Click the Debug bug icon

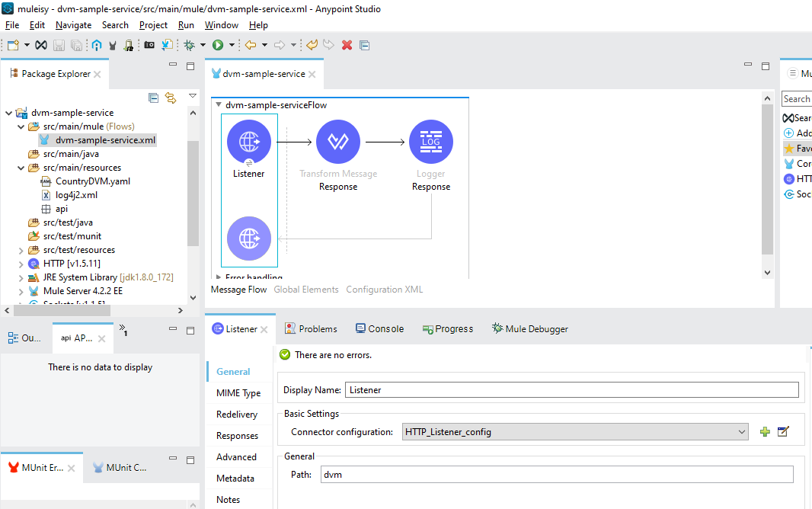(x=189, y=45)
